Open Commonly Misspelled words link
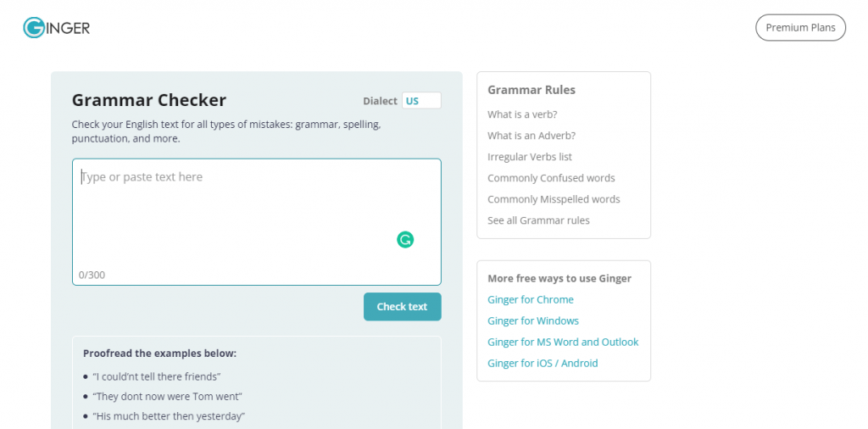868x429 pixels. coord(554,199)
